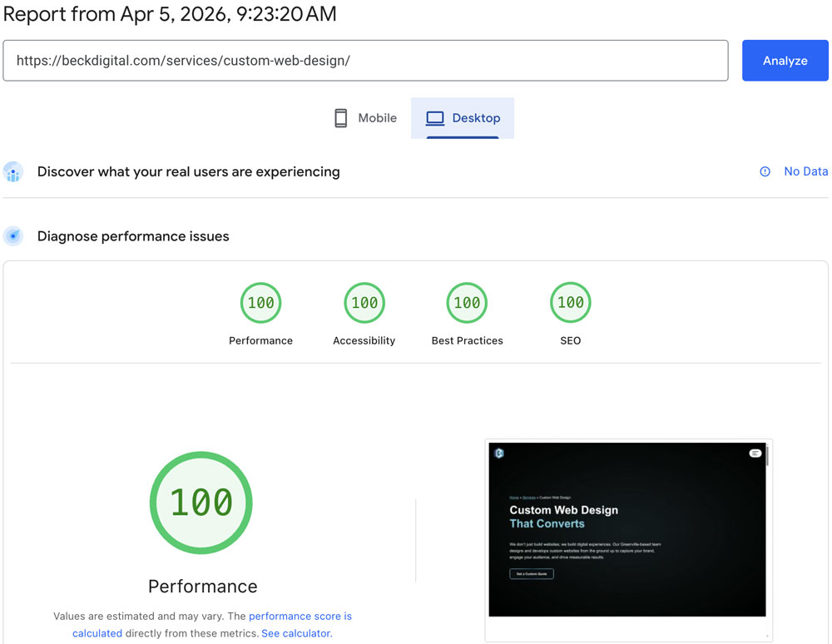This screenshot has height=644, width=832.
Task: Click the Best Practices score badge
Action: (x=467, y=302)
